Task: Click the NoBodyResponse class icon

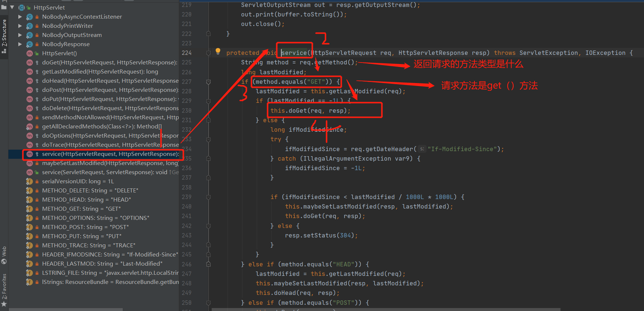Action: click(30, 44)
